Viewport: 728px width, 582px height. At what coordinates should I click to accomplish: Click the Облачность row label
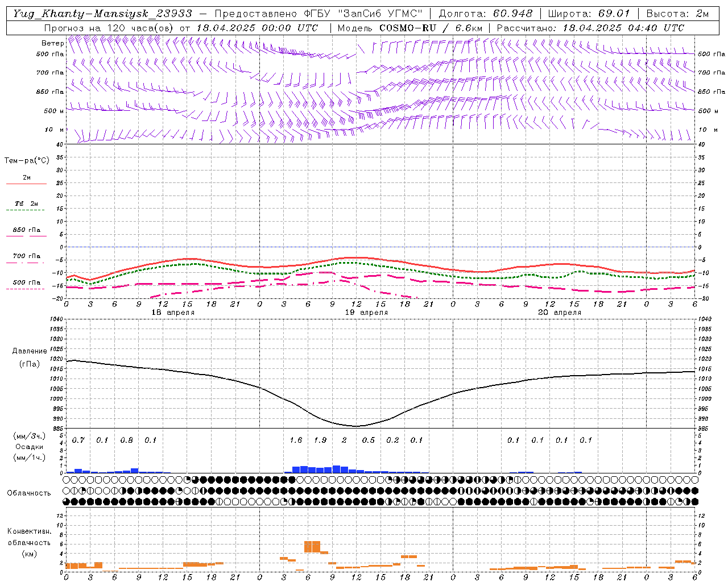(x=29, y=493)
